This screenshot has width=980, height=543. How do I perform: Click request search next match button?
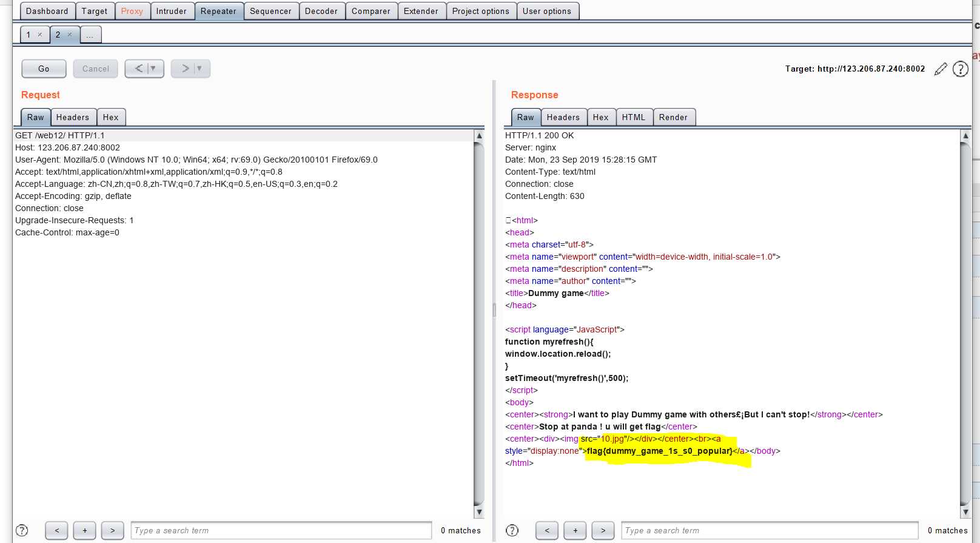(113, 530)
